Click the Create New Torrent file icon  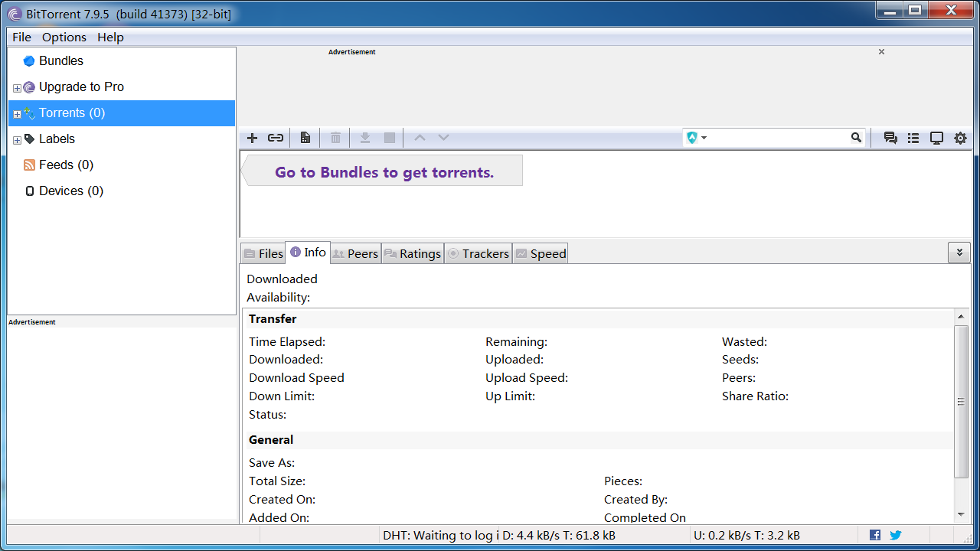[x=305, y=138]
